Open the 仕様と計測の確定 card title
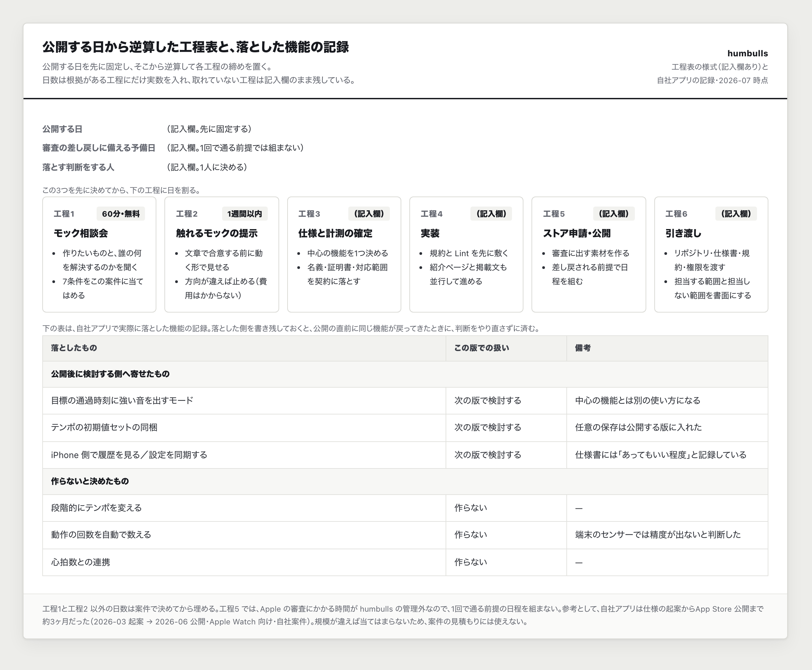Screen dimensions: 812x670 click(x=335, y=233)
